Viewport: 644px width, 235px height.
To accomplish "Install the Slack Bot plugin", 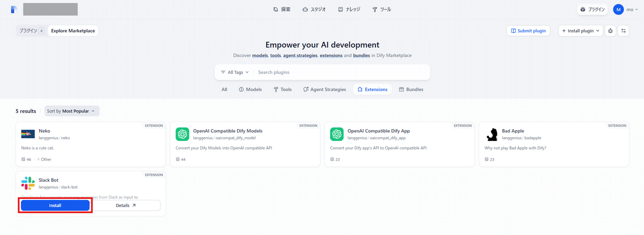I will click(55, 205).
